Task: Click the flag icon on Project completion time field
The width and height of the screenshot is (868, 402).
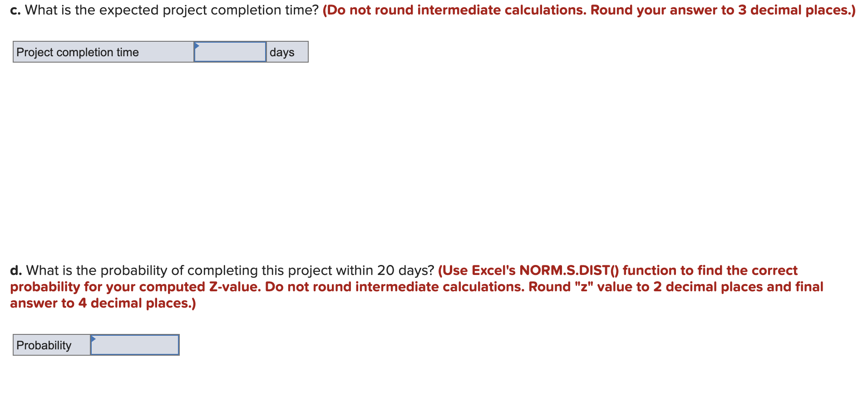Action: (x=197, y=45)
